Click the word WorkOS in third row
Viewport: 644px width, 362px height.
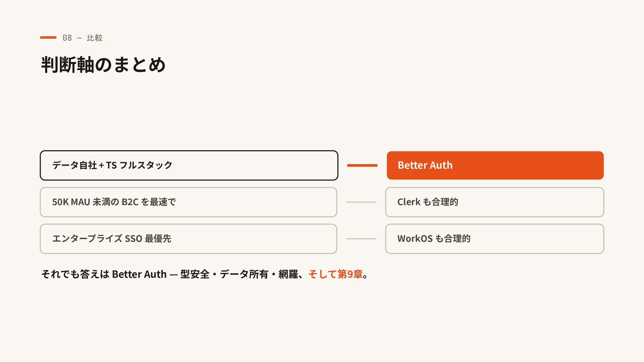tap(415, 239)
